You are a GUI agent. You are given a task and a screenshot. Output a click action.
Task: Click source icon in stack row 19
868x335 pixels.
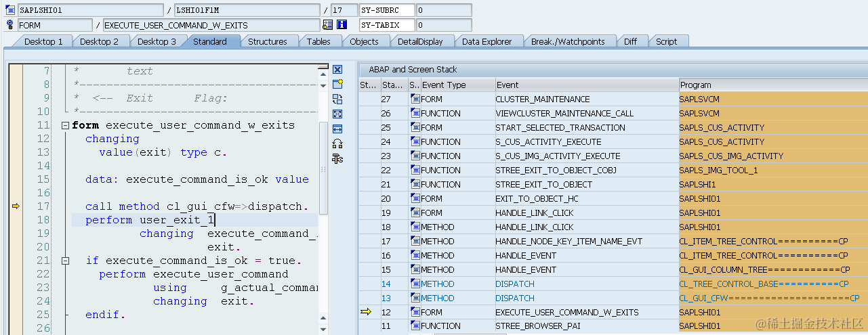click(415, 213)
